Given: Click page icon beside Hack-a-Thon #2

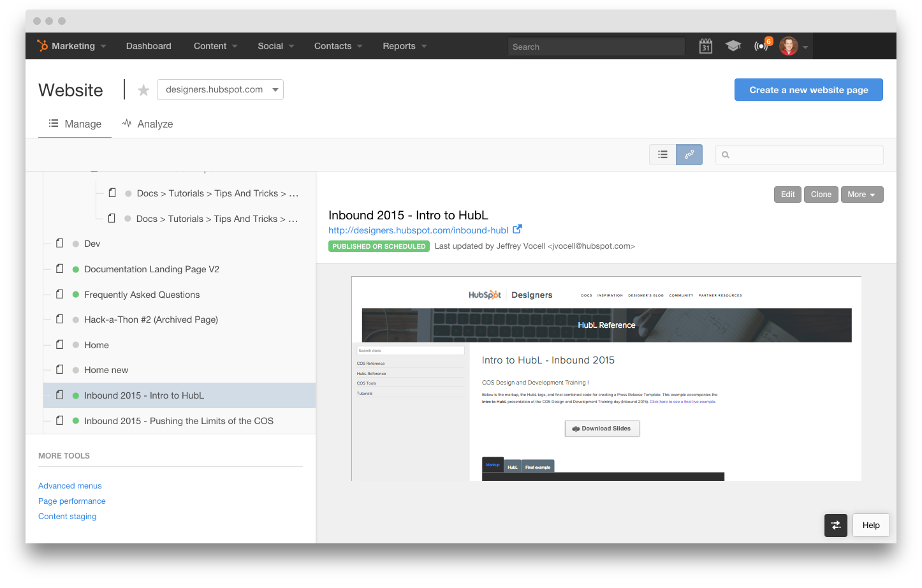Looking at the screenshot, I should [60, 319].
